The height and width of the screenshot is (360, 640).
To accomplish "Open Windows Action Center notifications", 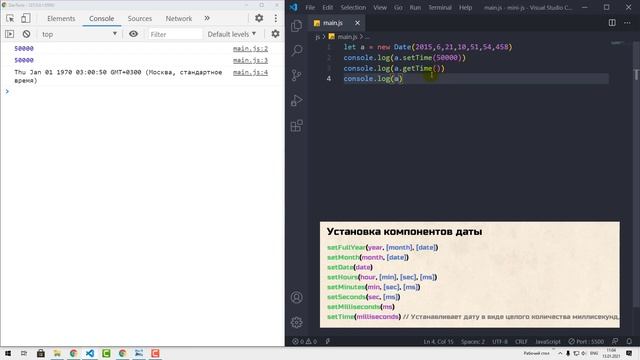I will [x=629, y=353].
